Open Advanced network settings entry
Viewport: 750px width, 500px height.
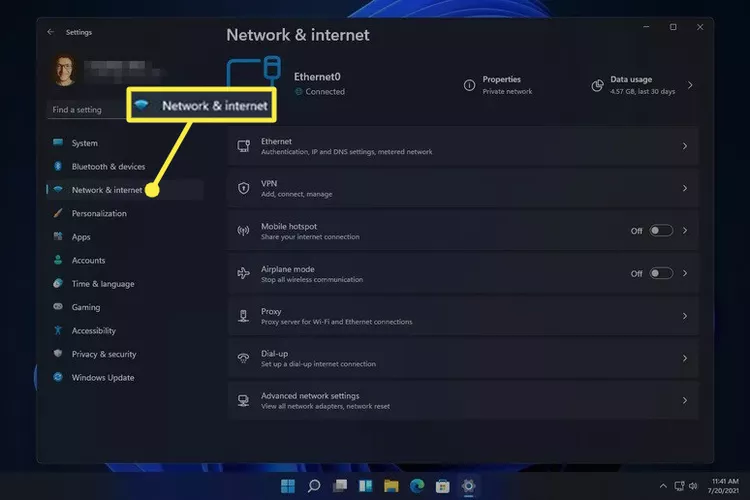tap(463, 400)
